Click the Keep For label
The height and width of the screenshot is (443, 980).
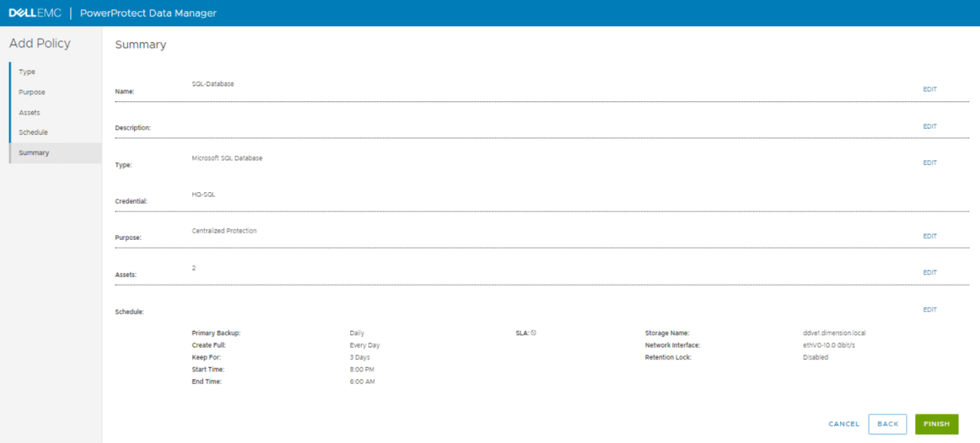207,358
